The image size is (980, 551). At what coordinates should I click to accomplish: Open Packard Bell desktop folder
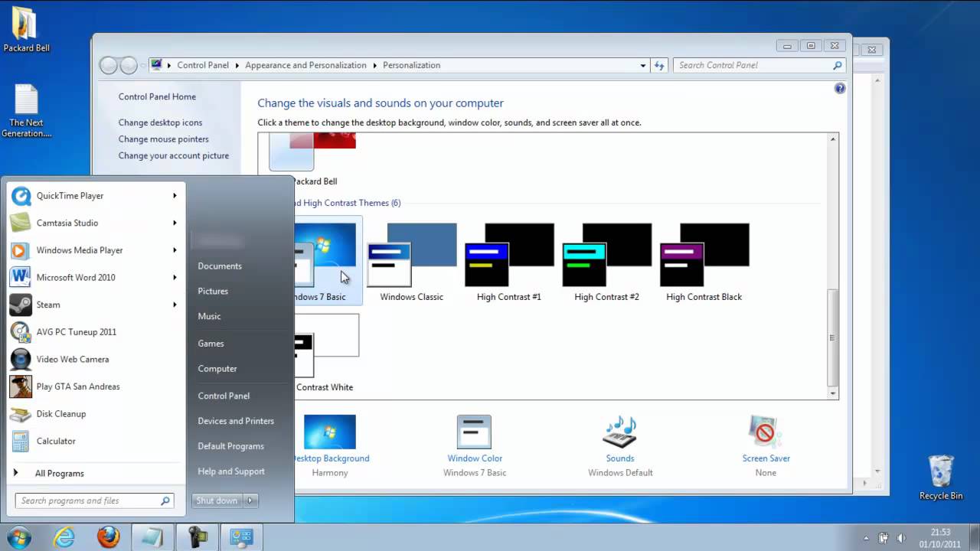point(26,31)
